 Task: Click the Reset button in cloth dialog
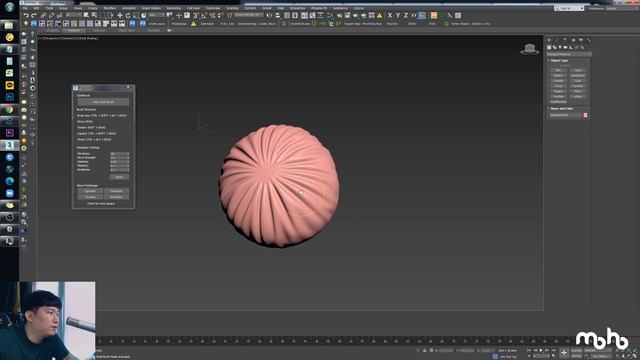pyautogui.click(x=120, y=177)
